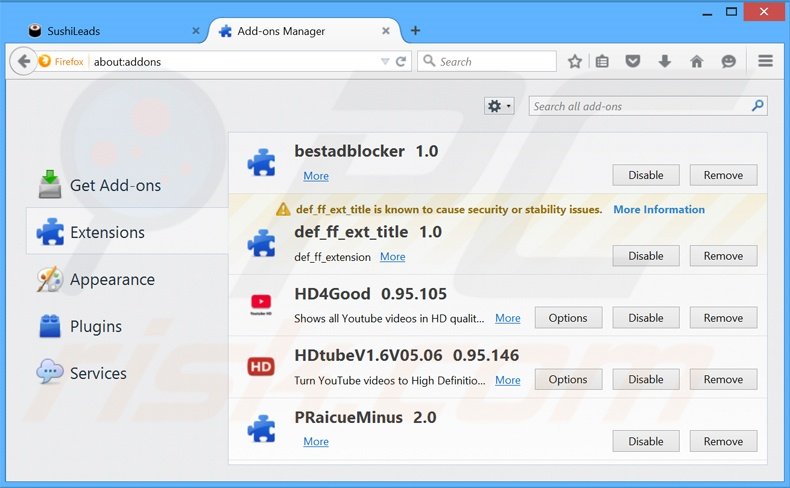Go back with the back arrow button
The image size is (790, 488).
point(23,61)
